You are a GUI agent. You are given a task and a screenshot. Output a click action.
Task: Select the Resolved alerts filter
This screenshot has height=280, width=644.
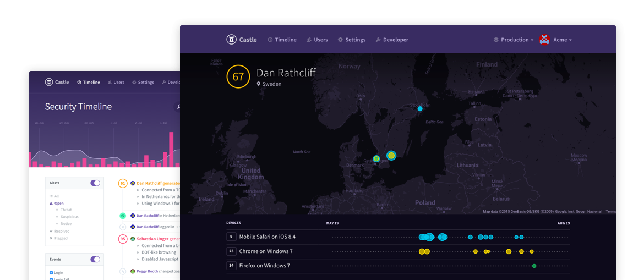click(59, 231)
